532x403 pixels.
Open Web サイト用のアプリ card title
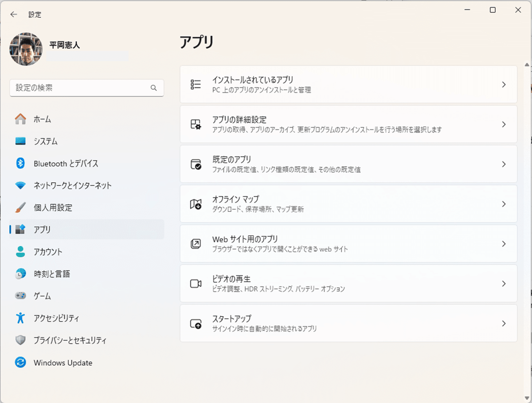[x=245, y=239]
